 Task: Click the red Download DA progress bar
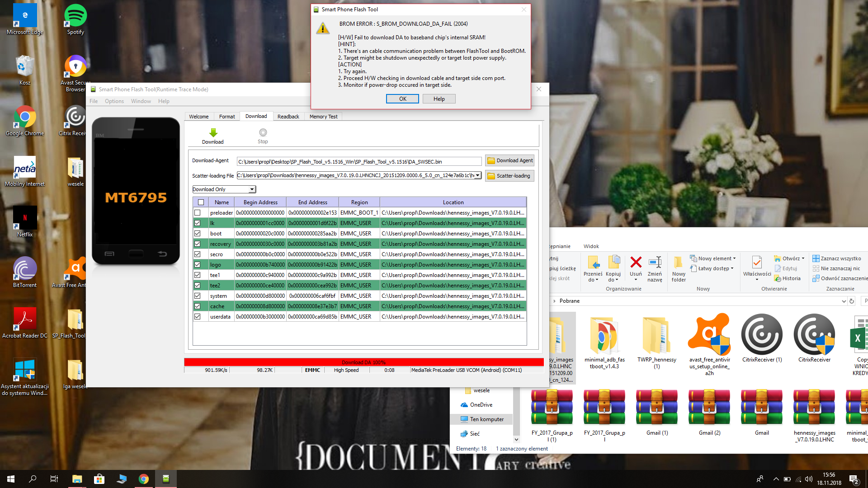pyautogui.click(x=363, y=362)
